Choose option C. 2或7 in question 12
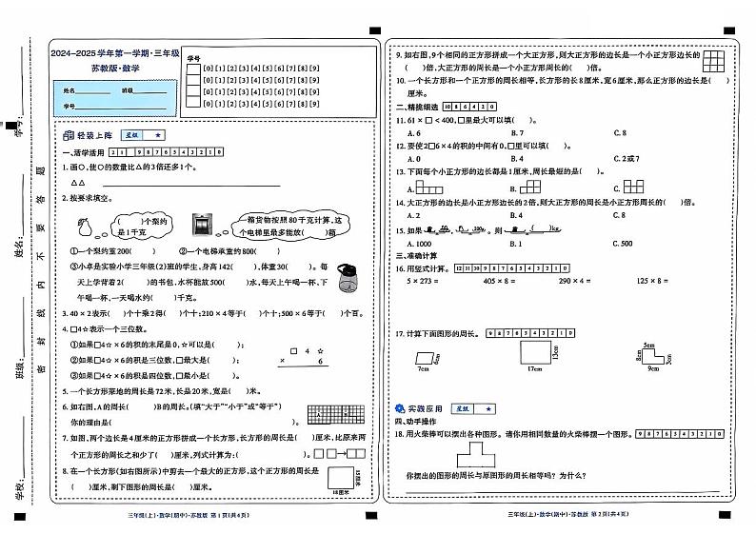This screenshot has height=534, width=756. [627, 158]
